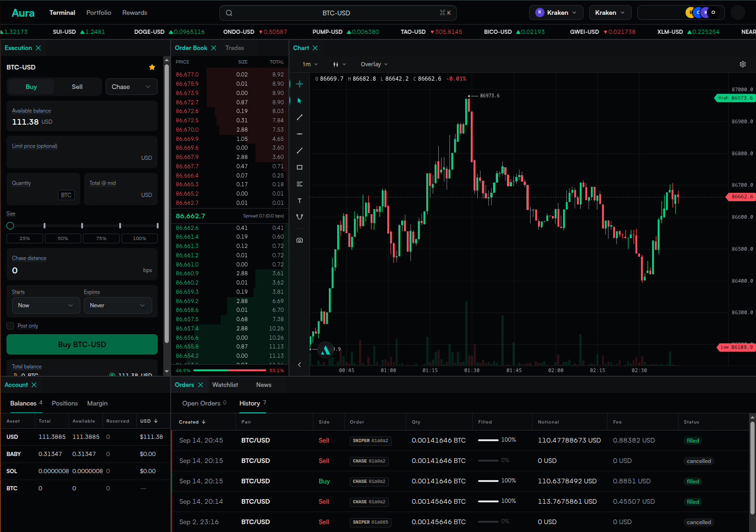This screenshot has width=756, height=532.
Task: Enable the magnet snap tool
Action: click(300, 217)
